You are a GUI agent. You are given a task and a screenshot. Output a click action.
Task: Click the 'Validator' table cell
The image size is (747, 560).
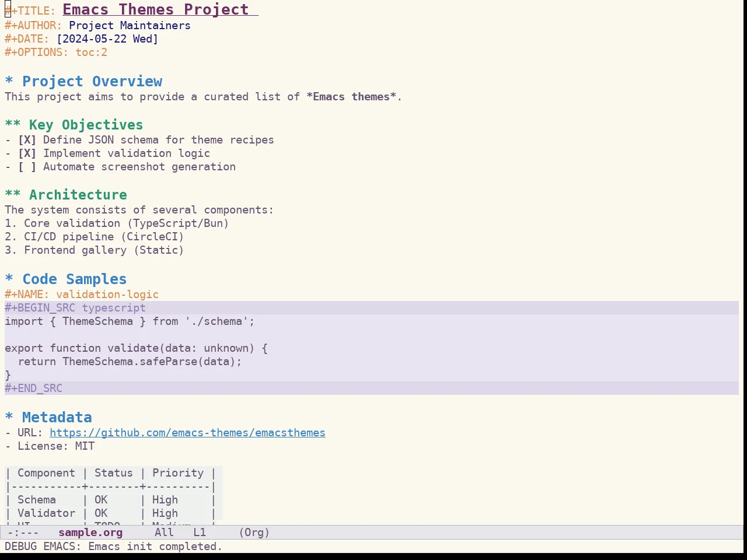(x=46, y=513)
